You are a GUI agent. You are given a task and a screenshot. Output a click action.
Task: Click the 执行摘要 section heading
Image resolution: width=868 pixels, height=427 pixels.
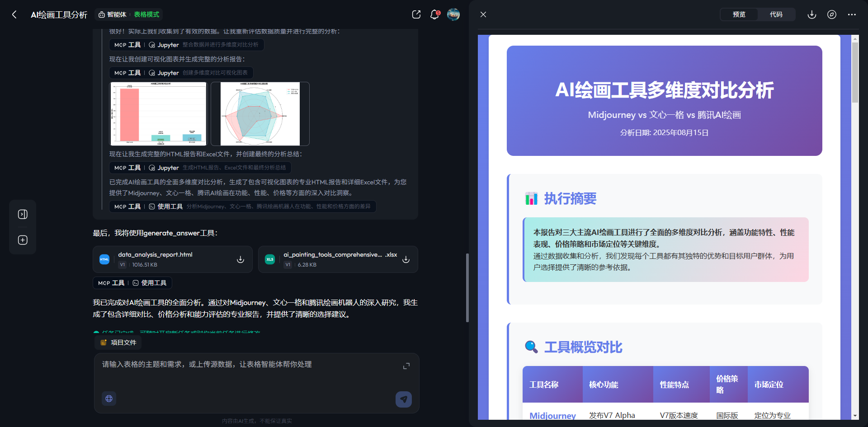tap(570, 198)
